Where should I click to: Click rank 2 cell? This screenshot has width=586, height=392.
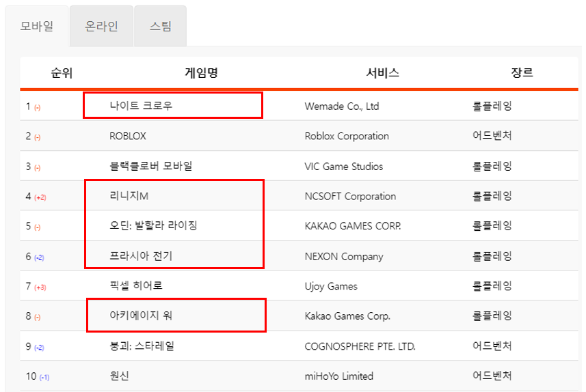[33, 137]
